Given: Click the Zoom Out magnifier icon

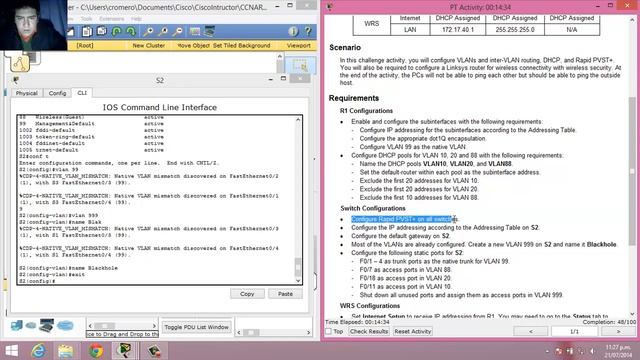Looking at the screenshot, I should tap(178, 31).
